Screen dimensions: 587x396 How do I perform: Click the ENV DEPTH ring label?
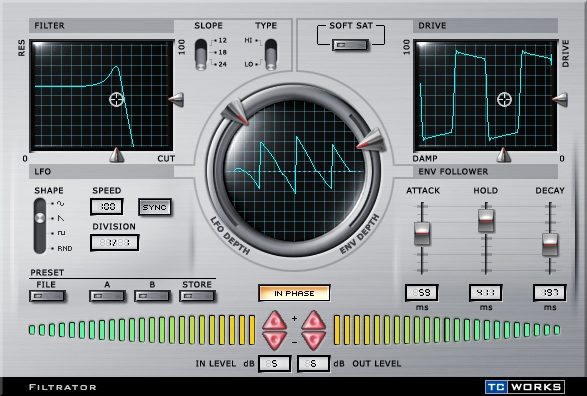(x=359, y=234)
